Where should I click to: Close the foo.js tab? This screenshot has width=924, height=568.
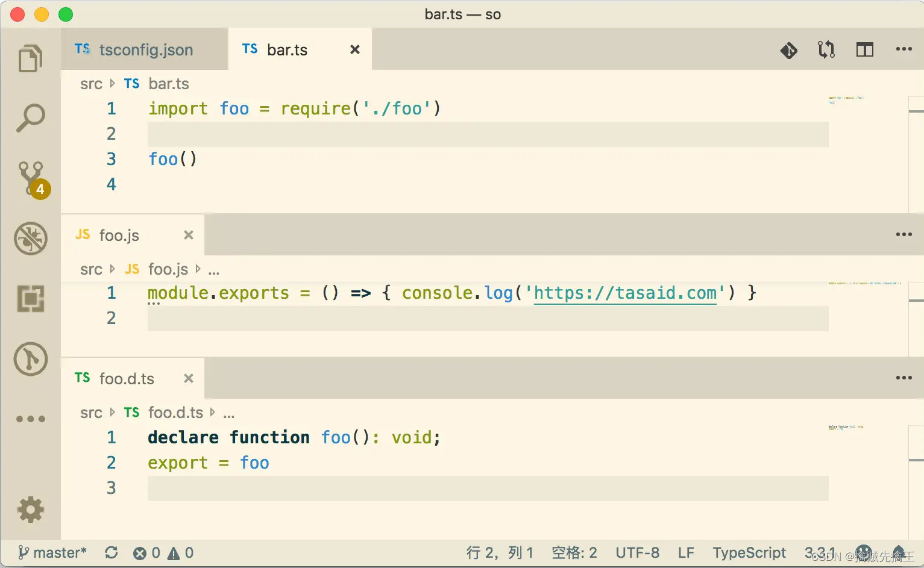tap(189, 235)
